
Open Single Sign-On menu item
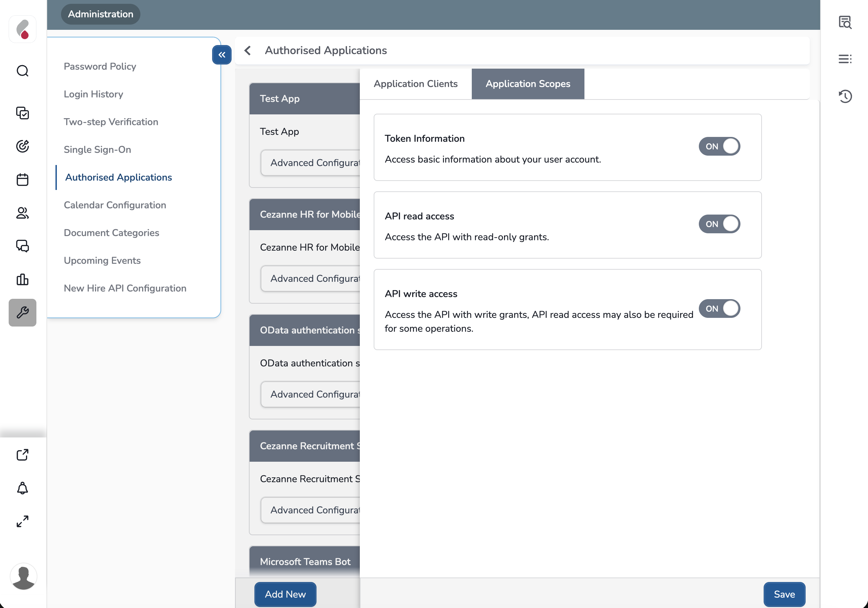tap(97, 149)
